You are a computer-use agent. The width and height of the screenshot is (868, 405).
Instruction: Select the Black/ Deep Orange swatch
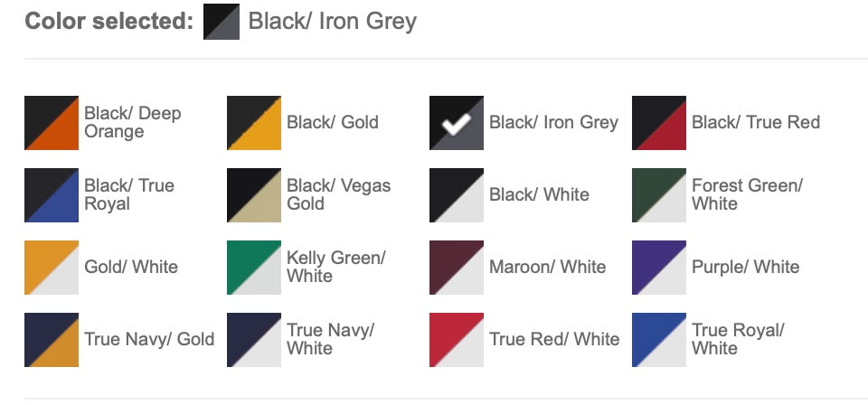click(52, 123)
